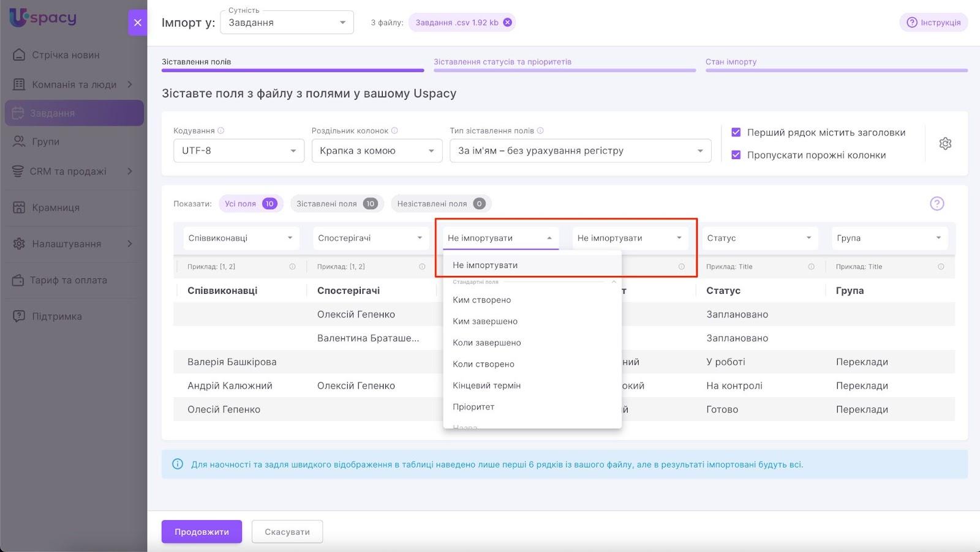The height and width of the screenshot is (552, 980).
Task: Expand the Сутність Завдання dropdown
Action: 287,23
